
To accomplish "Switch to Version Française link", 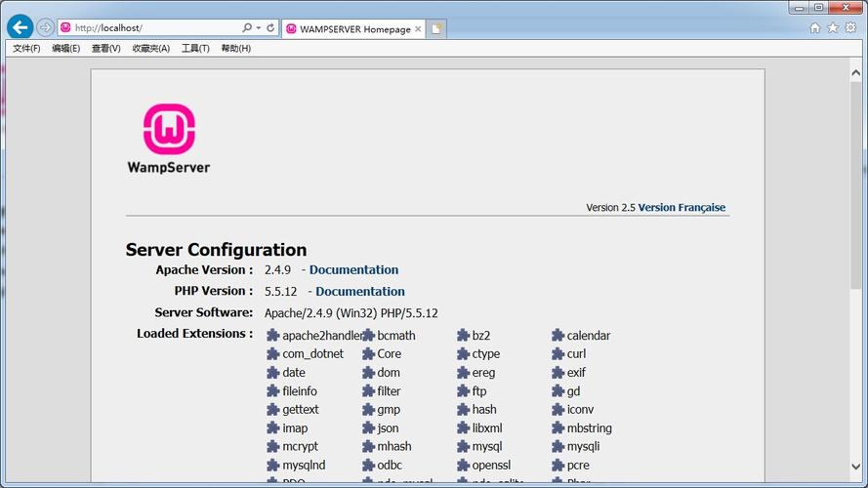I will [x=682, y=208].
